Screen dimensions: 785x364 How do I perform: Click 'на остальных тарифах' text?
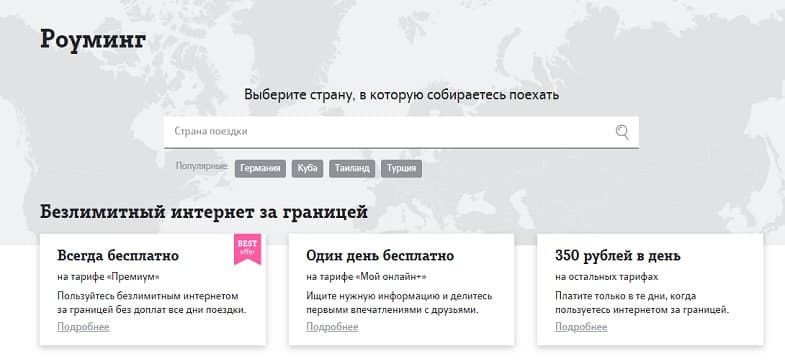coord(606,277)
